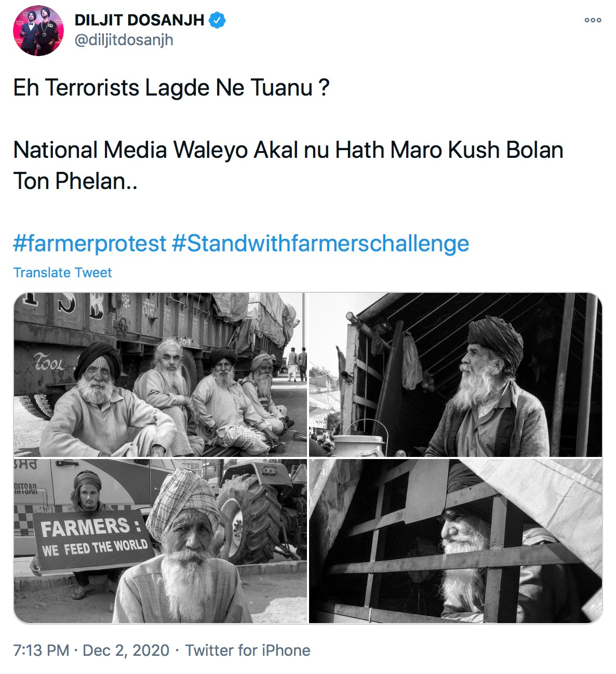The image size is (616, 674).
Task: Open Diljit Dosanjh's profile avatar
Action: click(x=38, y=30)
